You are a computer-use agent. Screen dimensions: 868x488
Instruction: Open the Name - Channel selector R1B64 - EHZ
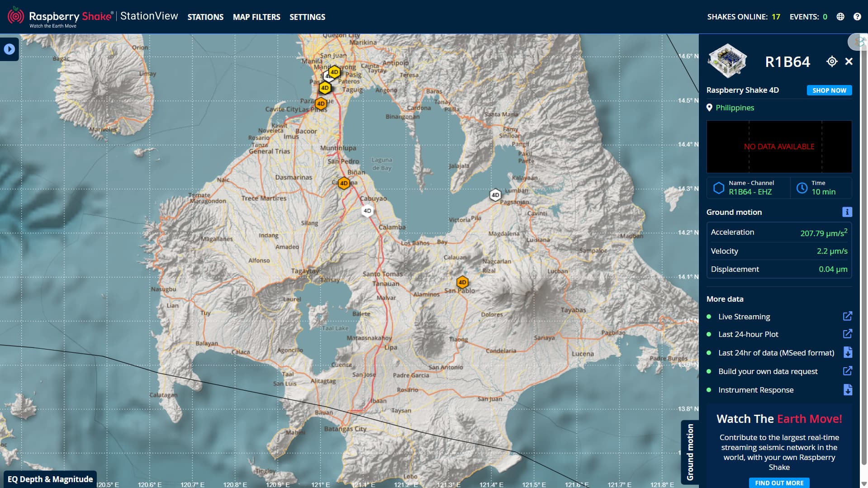tap(749, 187)
